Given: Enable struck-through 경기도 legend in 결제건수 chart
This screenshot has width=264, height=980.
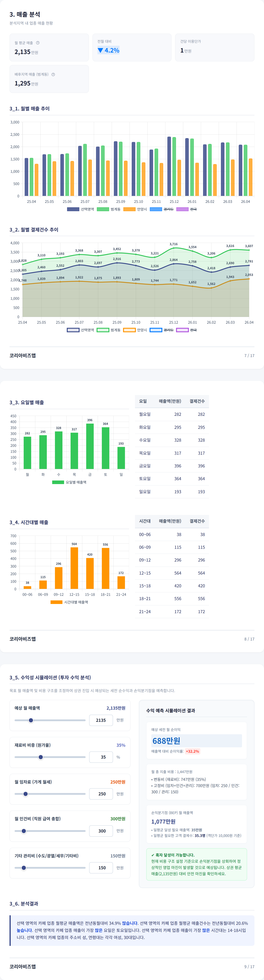Looking at the screenshot, I should pos(162,330).
